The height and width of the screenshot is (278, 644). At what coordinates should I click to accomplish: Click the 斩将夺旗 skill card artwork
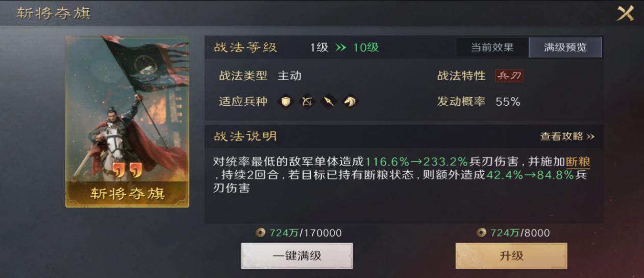127,121
